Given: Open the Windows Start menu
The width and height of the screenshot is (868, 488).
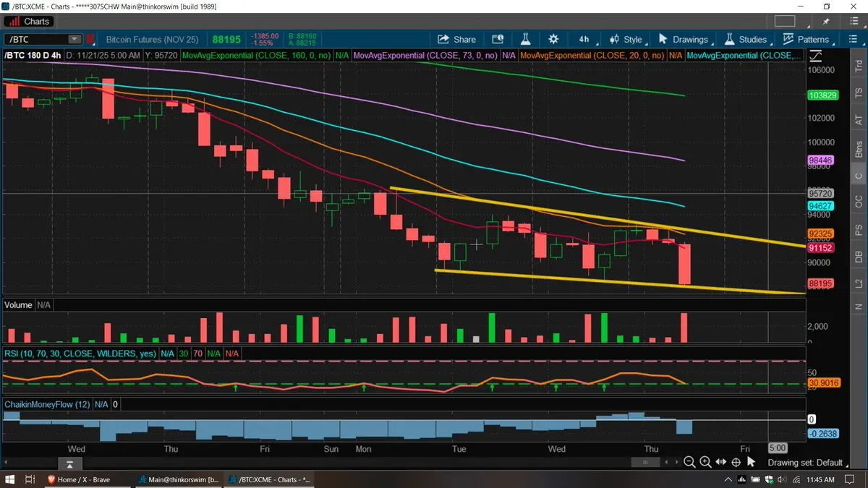Looking at the screenshot, I should (x=10, y=479).
